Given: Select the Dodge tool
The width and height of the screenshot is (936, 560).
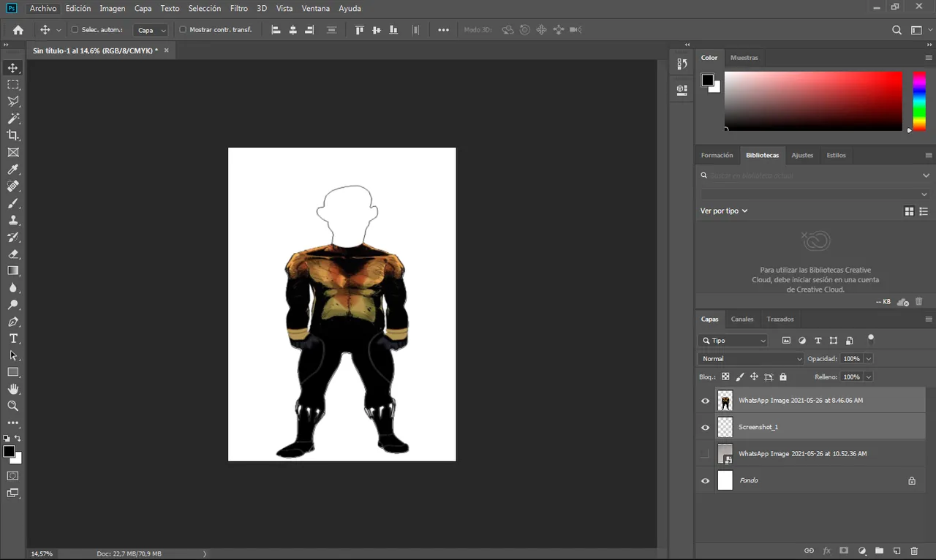Looking at the screenshot, I should point(13,304).
